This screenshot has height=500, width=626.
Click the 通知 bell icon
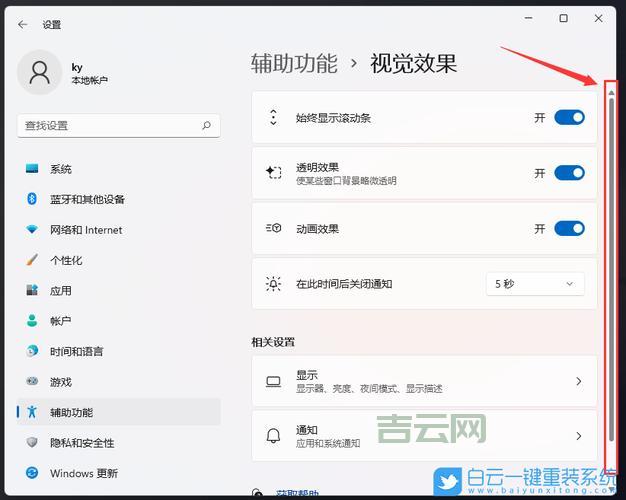point(273,436)
